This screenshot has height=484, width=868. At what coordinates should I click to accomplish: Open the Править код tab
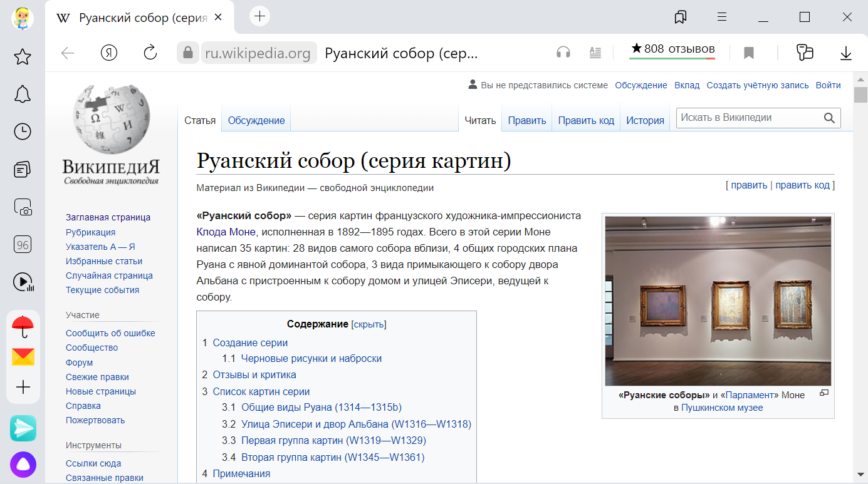[586, 120]
